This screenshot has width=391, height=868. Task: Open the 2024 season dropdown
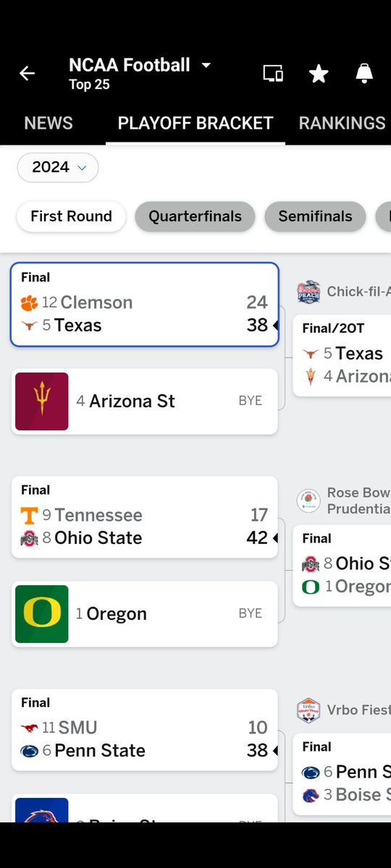[x=58, y=167]
